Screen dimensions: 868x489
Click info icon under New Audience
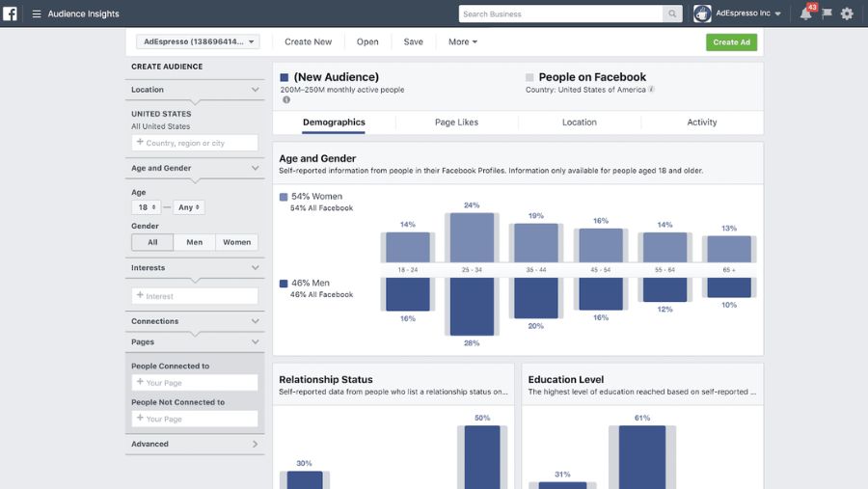coord(286,99)
